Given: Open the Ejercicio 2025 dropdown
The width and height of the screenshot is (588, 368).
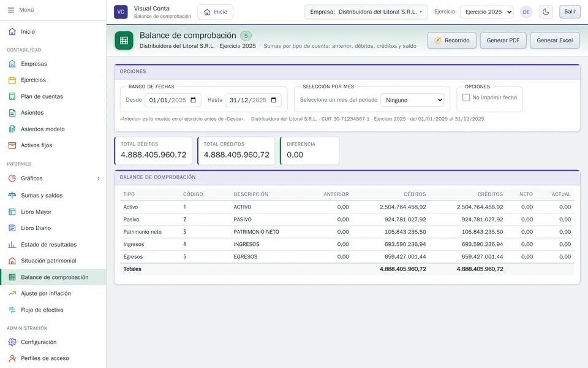Looking at the screenshot, I should tap(487, 12).
